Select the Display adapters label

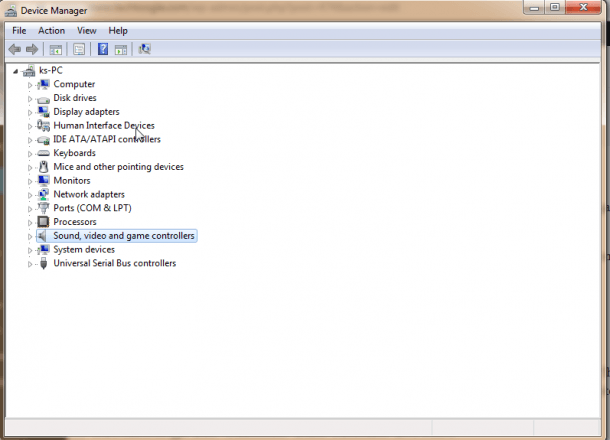pyautogui.click(x=86, y=112)
